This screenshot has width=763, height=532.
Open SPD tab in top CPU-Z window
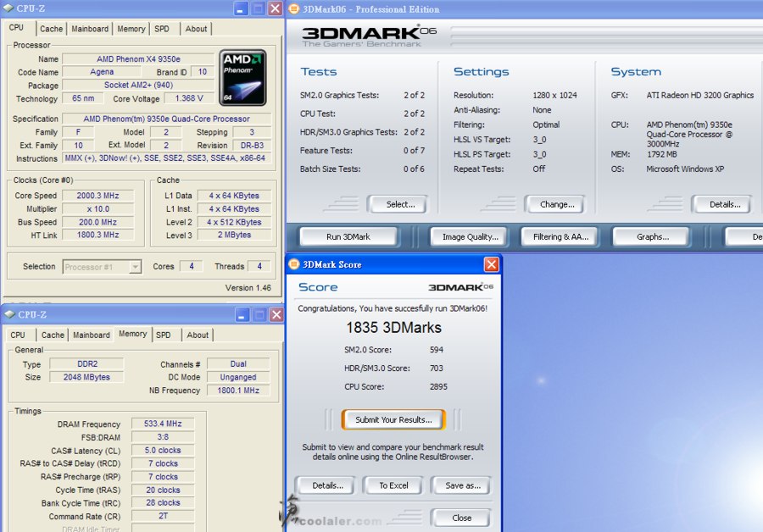[x=162, y=29]
